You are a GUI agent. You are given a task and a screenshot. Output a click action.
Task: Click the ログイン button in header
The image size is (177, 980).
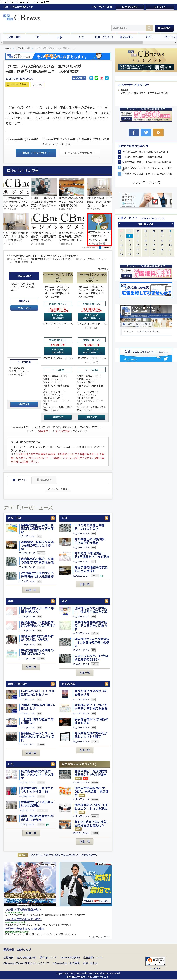click(x=160, y=7)
